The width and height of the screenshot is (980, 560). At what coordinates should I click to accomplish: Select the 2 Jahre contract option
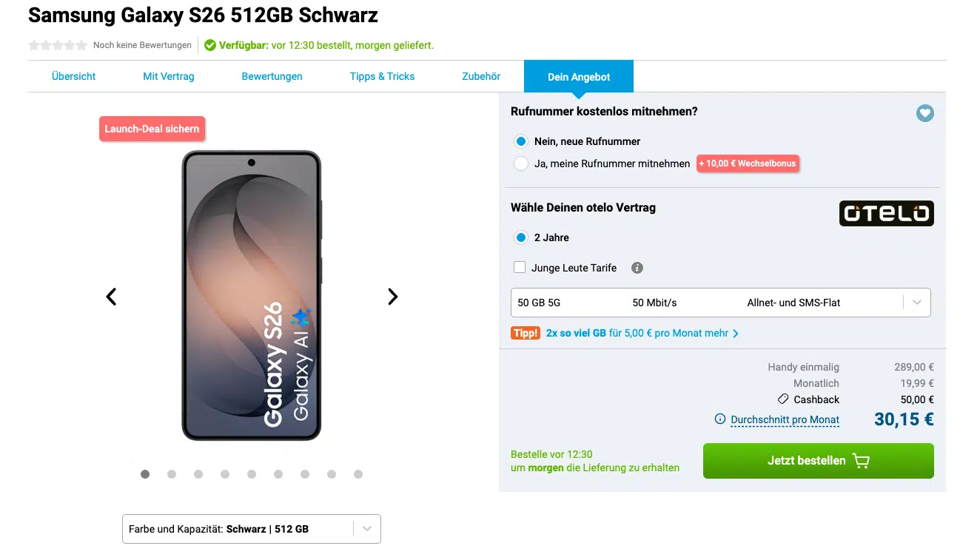coord(521,237)
